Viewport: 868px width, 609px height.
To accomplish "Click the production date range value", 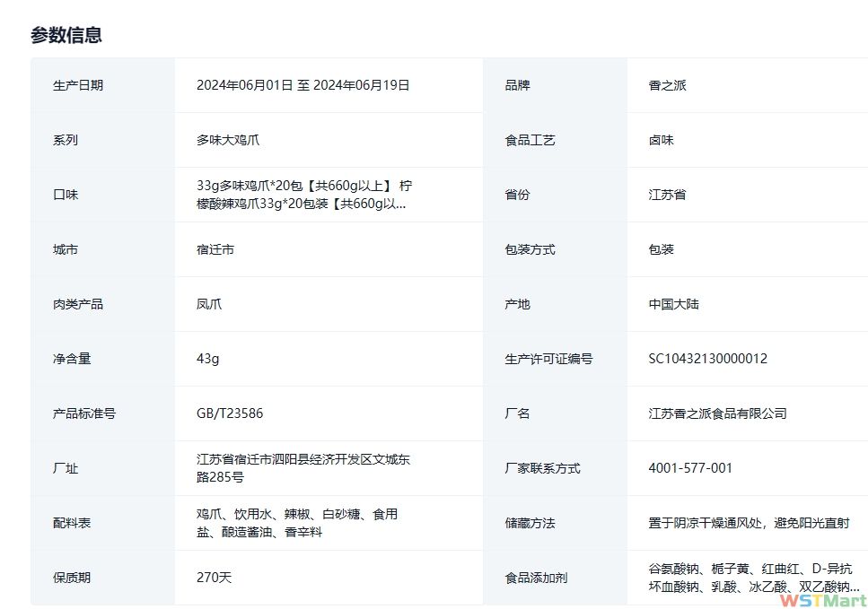I will (x=302, y=85).
